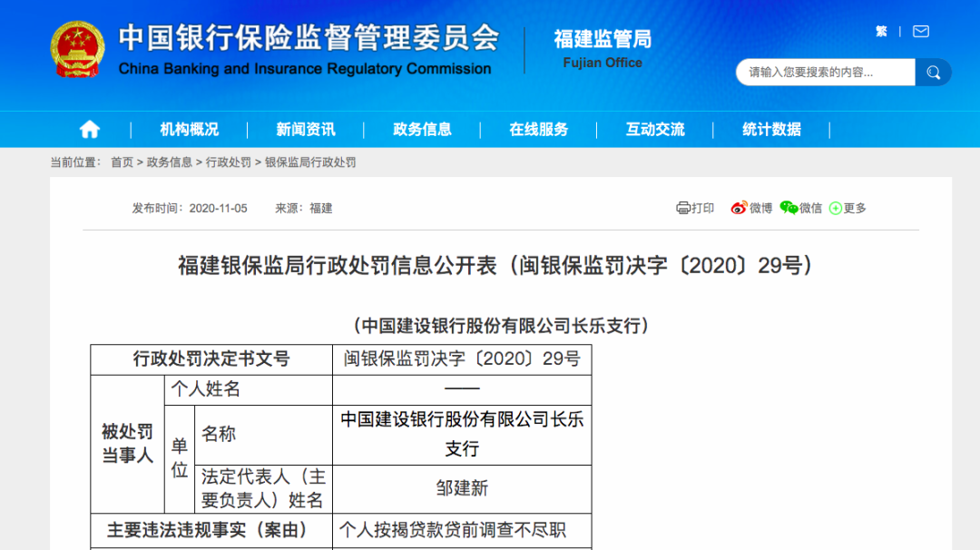The width and height of the screenshot is (980, 550).
Task: Click the 个人按揭贷款贷前调查不尽职 cell
Action: click(x=462, y=531)
